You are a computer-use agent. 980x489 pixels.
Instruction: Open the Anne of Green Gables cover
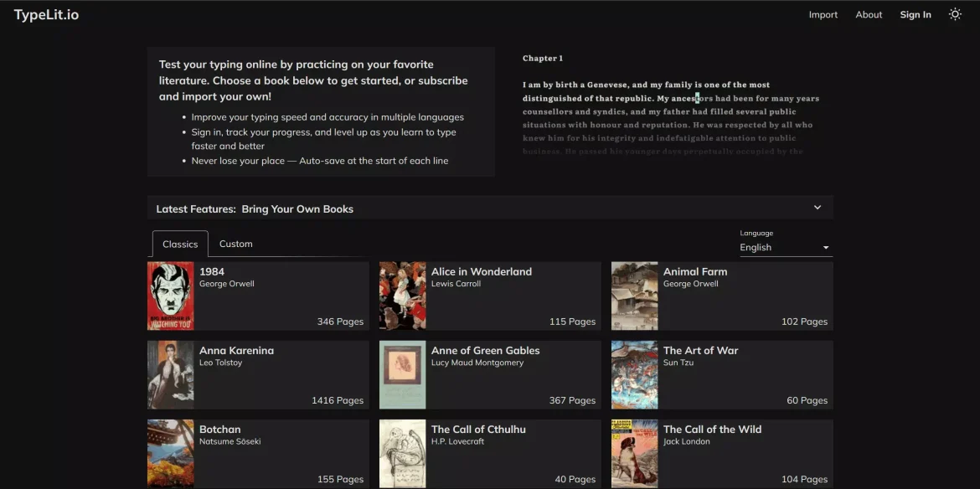[403, 375]
